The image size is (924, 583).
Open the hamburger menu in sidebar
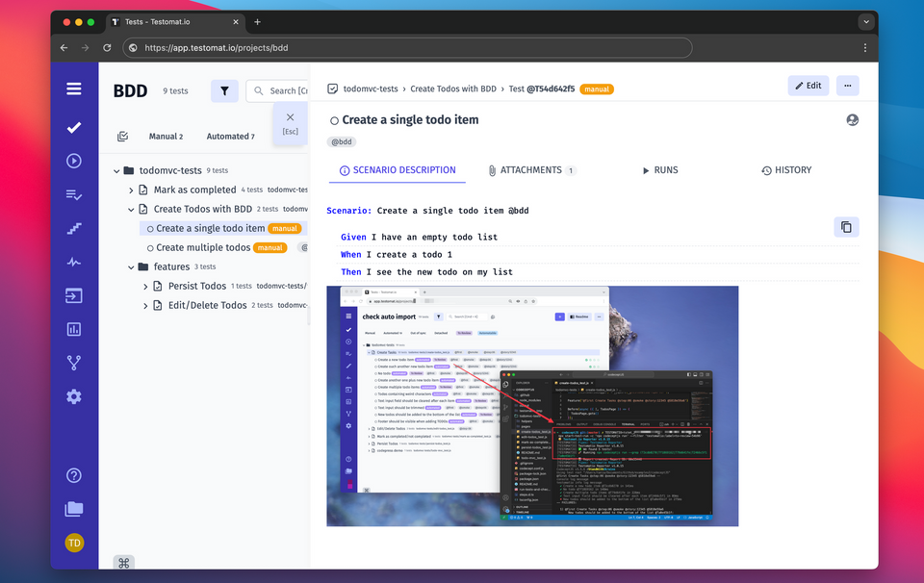[74, 89]
